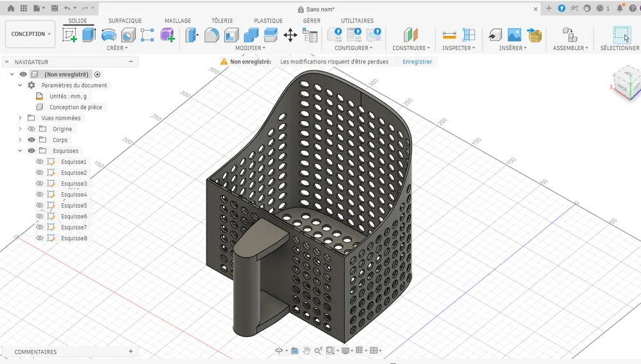Select the Fillet tool icon
Image resolution: width=641 pixels, height=364 pixels.
click(x=212, y=35)
